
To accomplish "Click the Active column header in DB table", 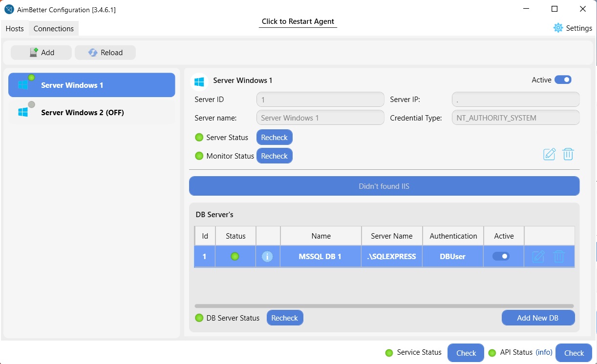I will [x=504, y=236].
